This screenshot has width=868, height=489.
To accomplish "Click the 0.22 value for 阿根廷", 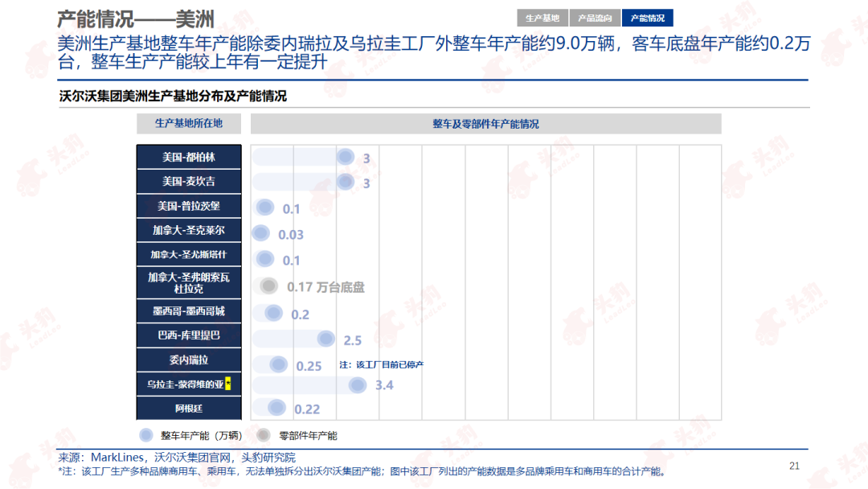I will coord(307,409).
